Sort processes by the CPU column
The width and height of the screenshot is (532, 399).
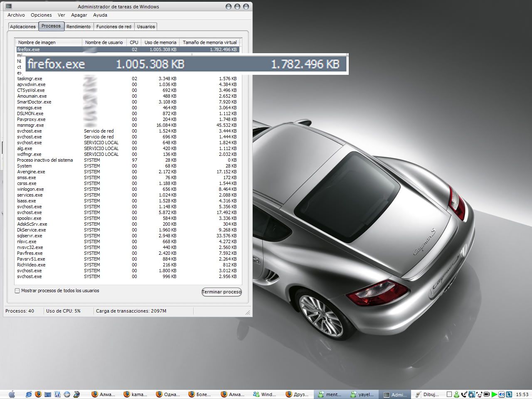tap(134, 42)
